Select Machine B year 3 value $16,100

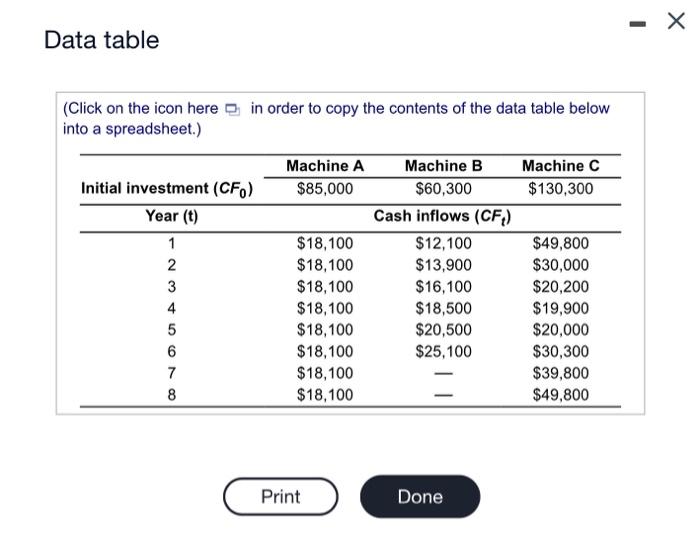tap(443, 287)
